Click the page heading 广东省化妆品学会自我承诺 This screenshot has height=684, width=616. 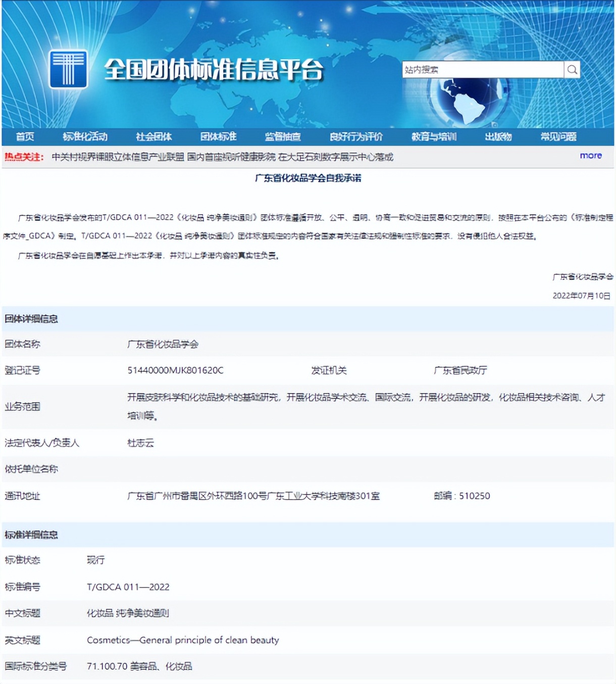click(308, 178)
